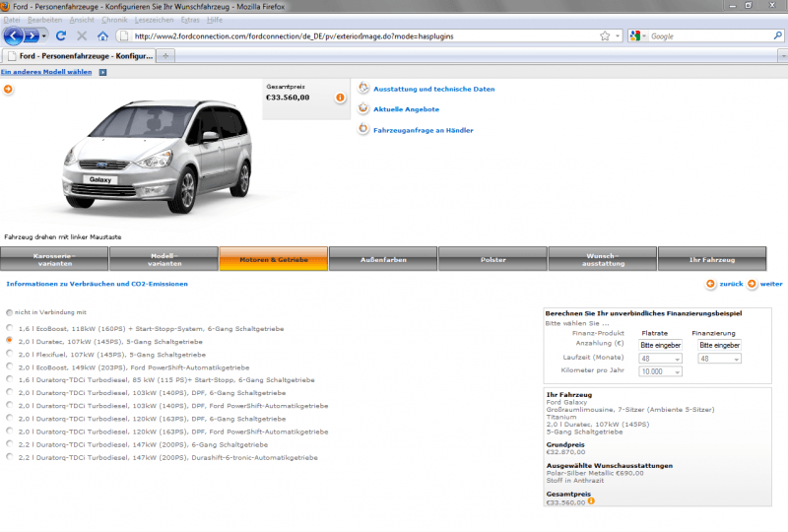
Task: Open Informationen zu Verbräuchen und CO2-Emissionen link
Action: (x=97, y=284)
